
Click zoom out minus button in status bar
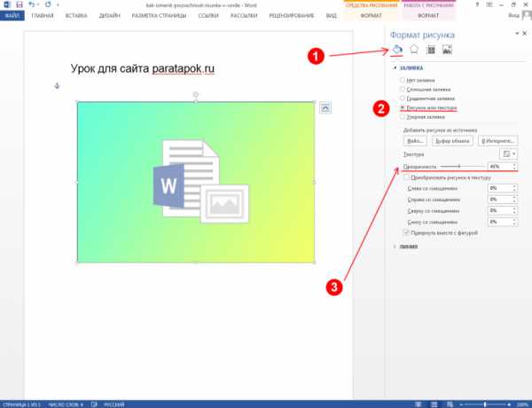(461, 404)
